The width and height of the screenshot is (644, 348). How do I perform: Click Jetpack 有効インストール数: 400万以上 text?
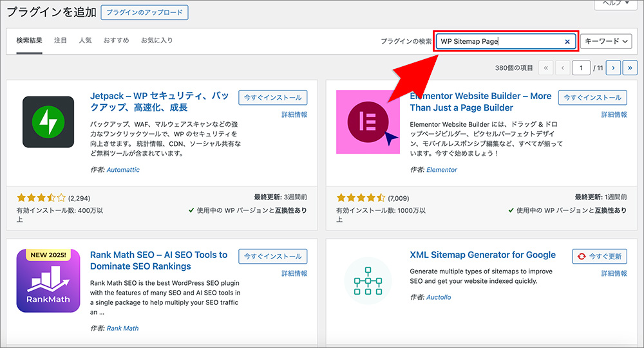coord(59,215)
